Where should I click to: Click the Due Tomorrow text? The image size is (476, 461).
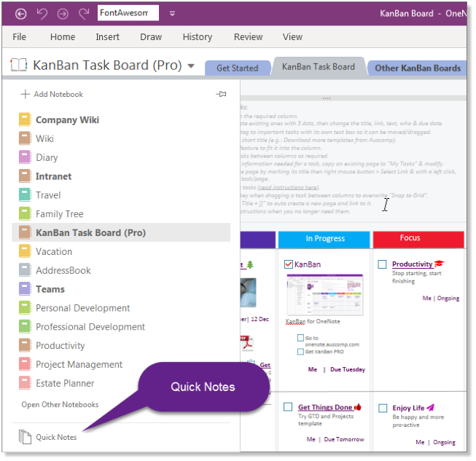point(344,439)
